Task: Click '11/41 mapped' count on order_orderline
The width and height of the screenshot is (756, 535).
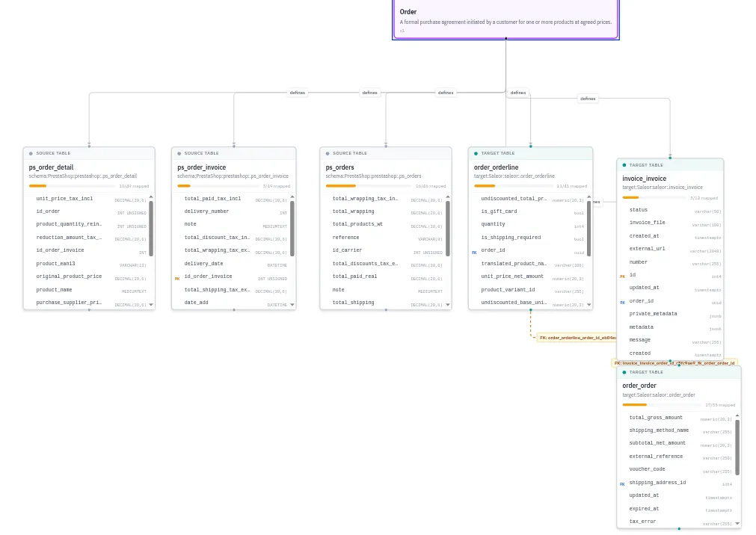Action: (572, 187)
